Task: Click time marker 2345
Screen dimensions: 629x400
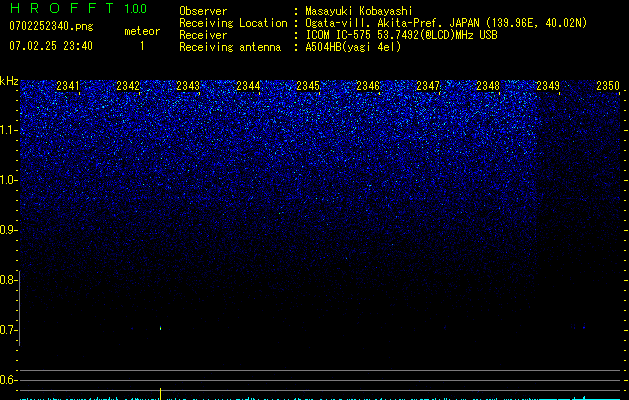Action: click(308, 86)
